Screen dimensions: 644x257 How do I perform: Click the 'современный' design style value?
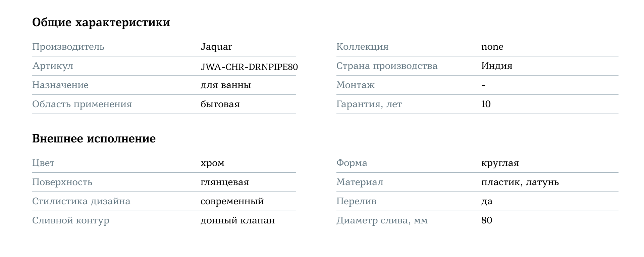pos(232,201)
